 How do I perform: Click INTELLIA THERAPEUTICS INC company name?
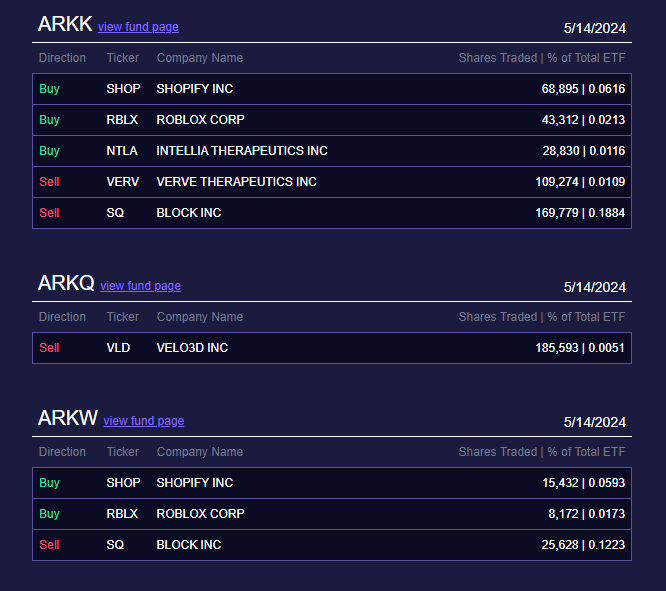[x=242, y=151]
